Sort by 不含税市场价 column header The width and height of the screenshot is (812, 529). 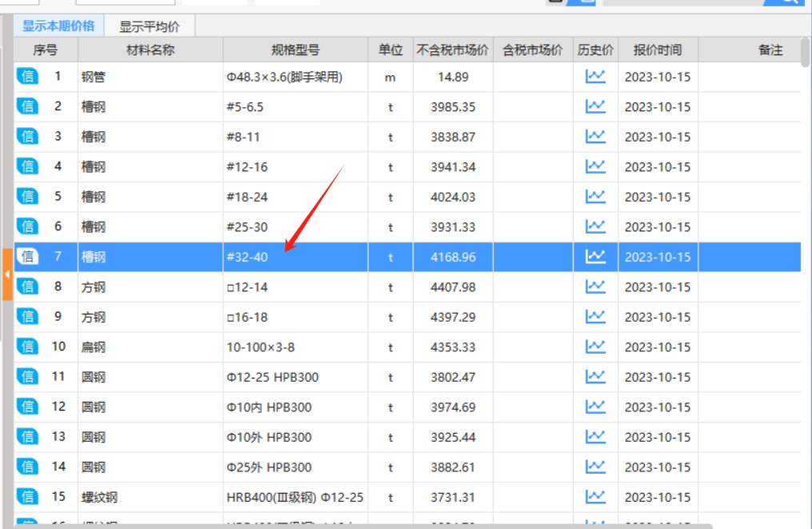[x=453, y=50]
